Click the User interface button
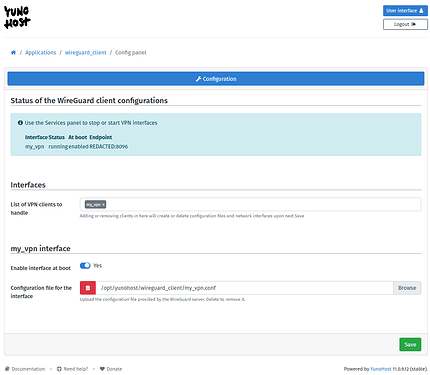This screenshot has width=430, height=375. [x=405, y=11]
